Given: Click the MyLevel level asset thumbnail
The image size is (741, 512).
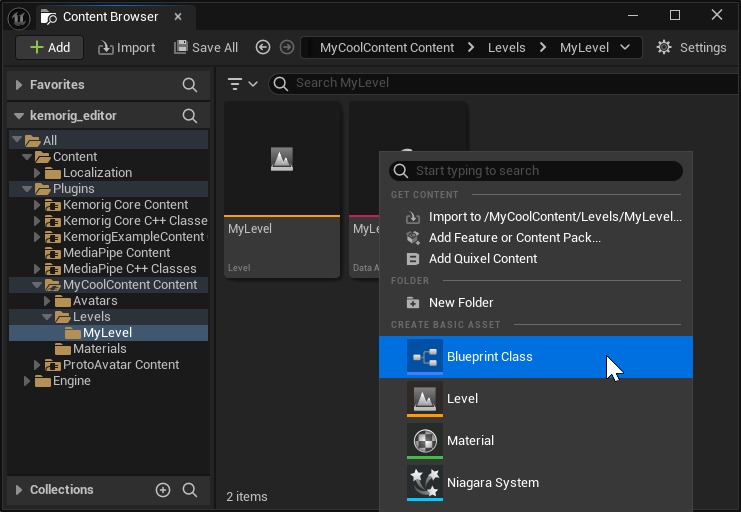Looking at the screenshot, I should click(282, 160).
